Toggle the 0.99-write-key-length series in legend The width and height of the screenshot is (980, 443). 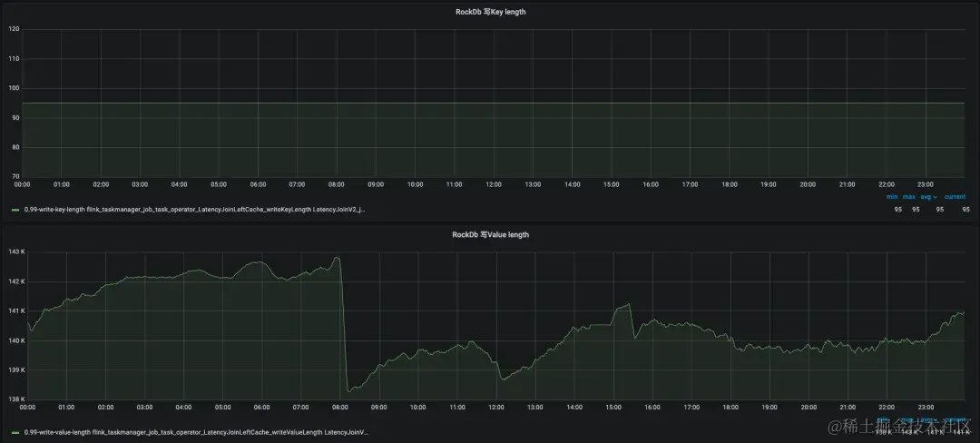pyautogui.click(x=194, y=210)
